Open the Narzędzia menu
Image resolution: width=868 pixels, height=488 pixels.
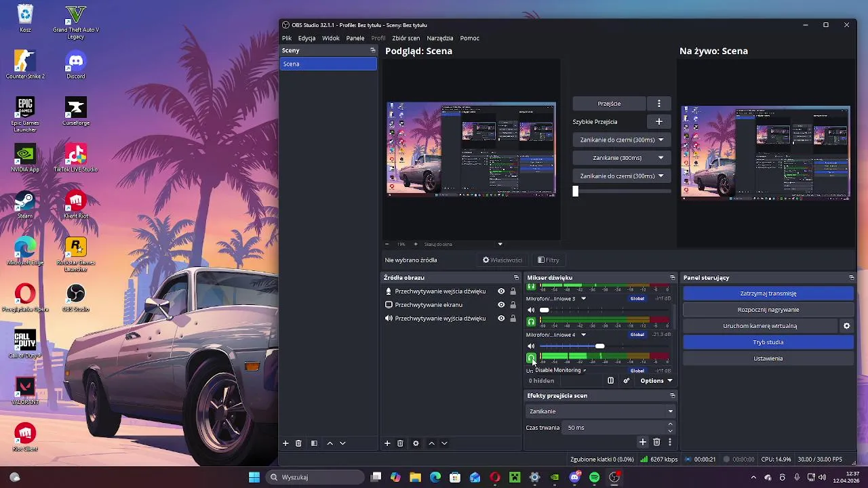pos(440,38)
